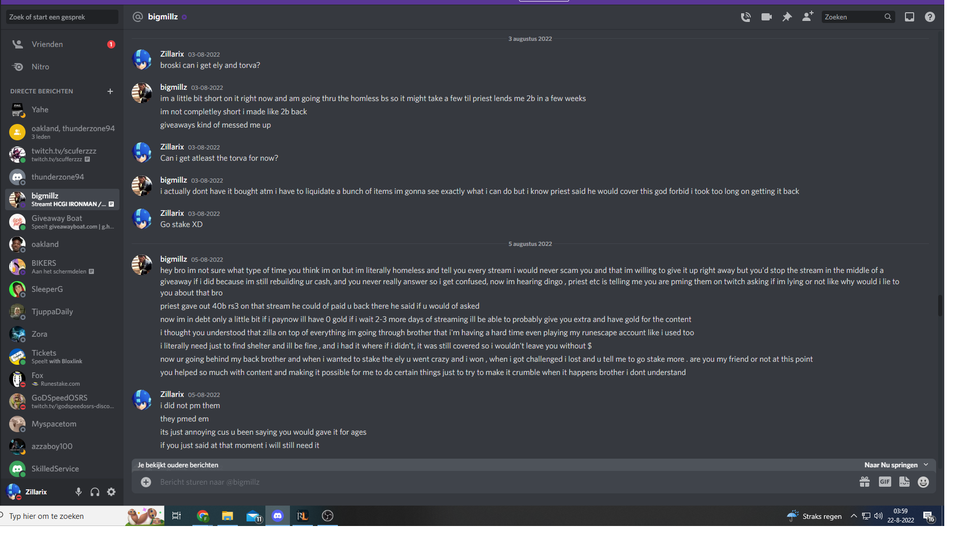Image resolution: width=980 pixels, height=551 pixels.
Task: Start a video call icon
Action: click(x=766, y=17)
